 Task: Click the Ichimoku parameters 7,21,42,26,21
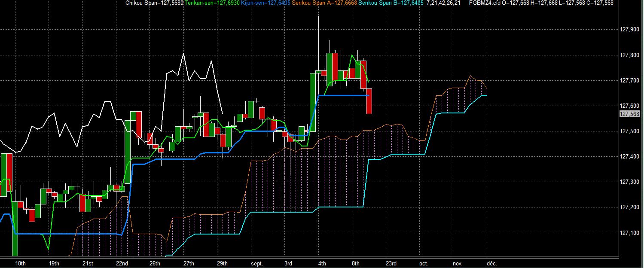(444, 3)
